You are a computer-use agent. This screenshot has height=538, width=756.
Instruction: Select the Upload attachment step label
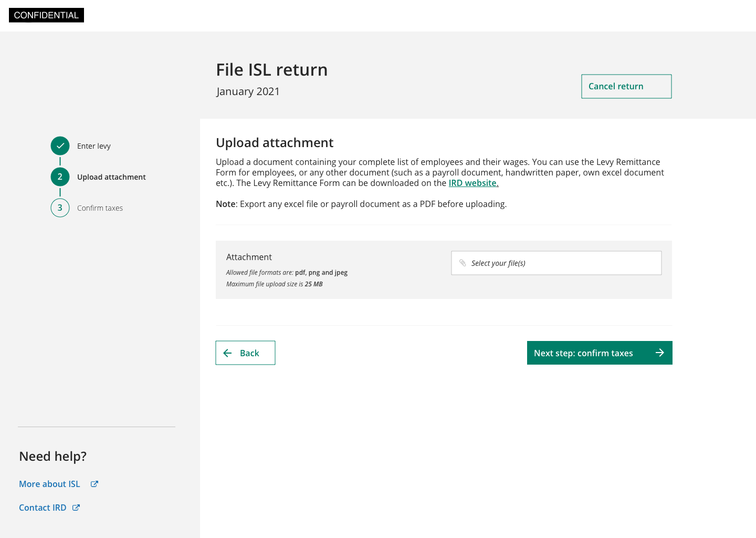(111, 177)
